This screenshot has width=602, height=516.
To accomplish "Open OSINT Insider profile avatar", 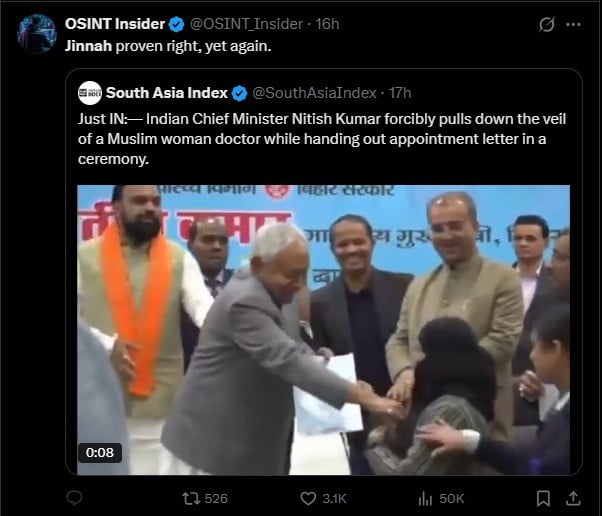I will (37, 33).
